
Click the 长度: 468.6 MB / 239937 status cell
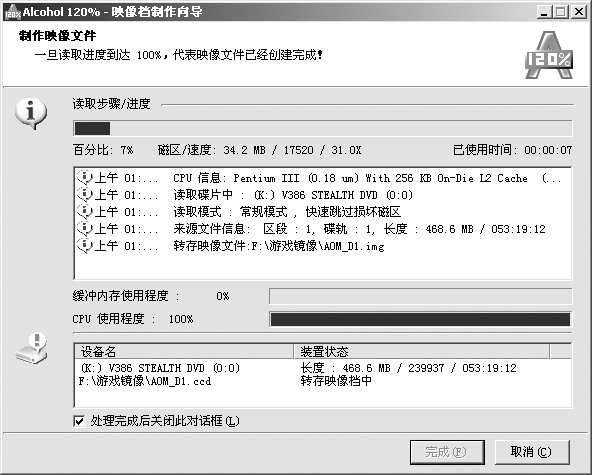coord(409,368)
